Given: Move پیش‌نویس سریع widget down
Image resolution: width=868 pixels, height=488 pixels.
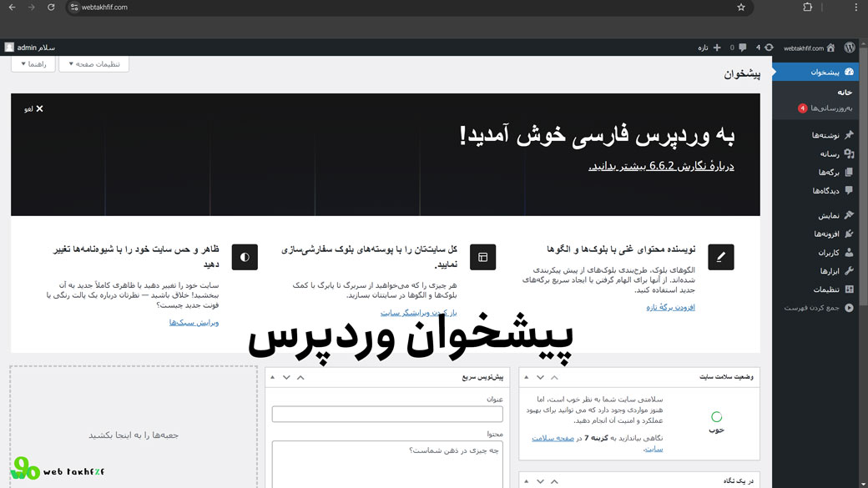Looking at the screenshot, I should tap(286, 377).
